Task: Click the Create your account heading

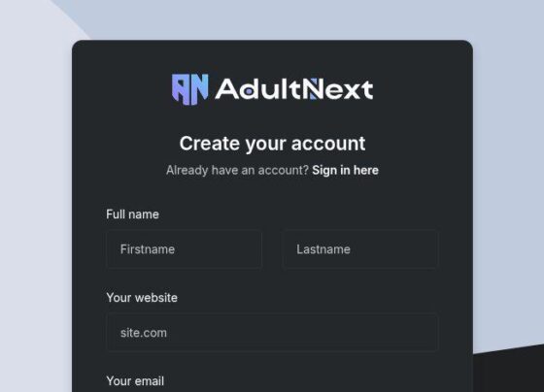Action: click(272, 144)
